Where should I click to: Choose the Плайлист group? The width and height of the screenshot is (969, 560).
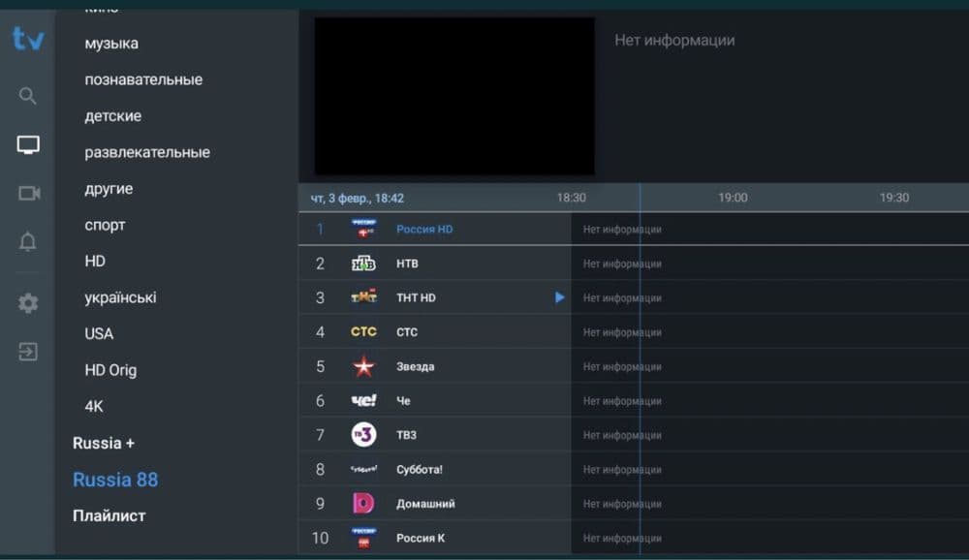[109, 515]
